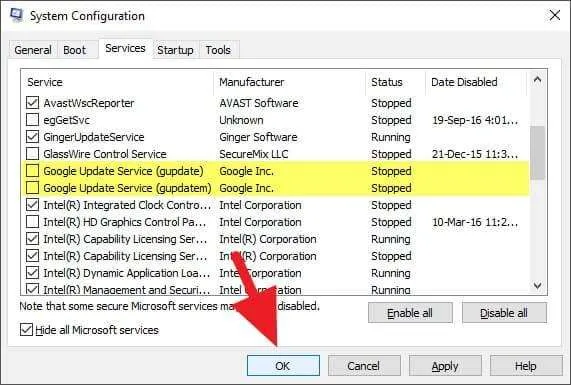Switch to the General tab
Viewport: 571px width, 385px height.
click(33, 50)
